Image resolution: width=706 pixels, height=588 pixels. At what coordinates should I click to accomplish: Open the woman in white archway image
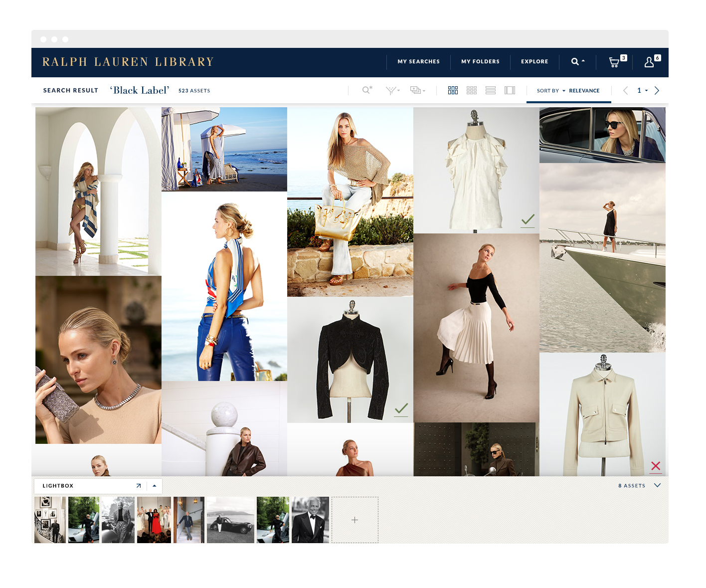click(98, 192)
